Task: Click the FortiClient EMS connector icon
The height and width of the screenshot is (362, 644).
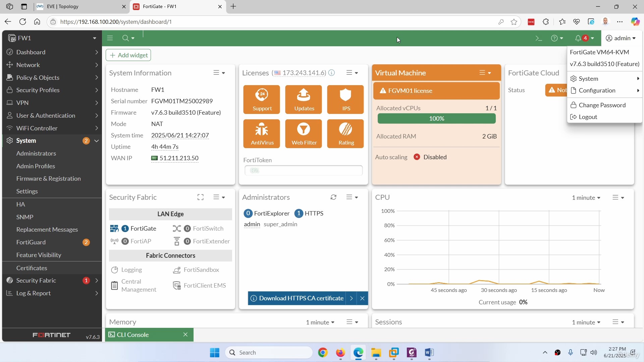Action: click(177, 286)
